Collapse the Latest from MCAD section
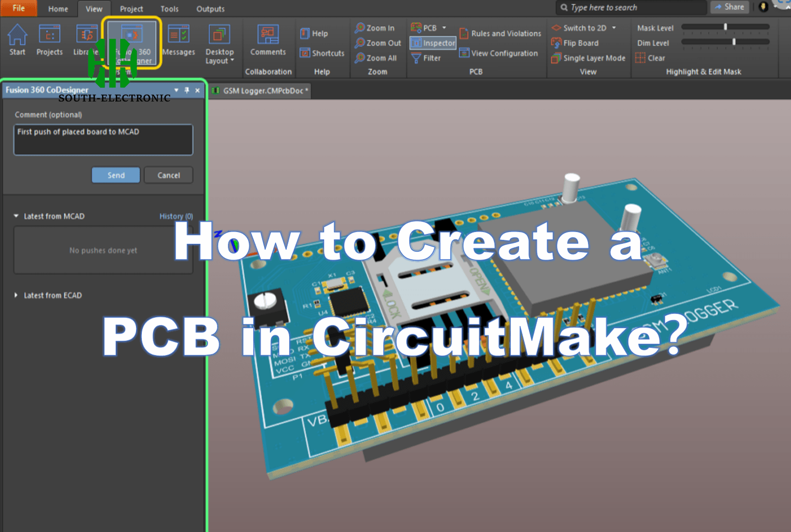 point(16,216)
